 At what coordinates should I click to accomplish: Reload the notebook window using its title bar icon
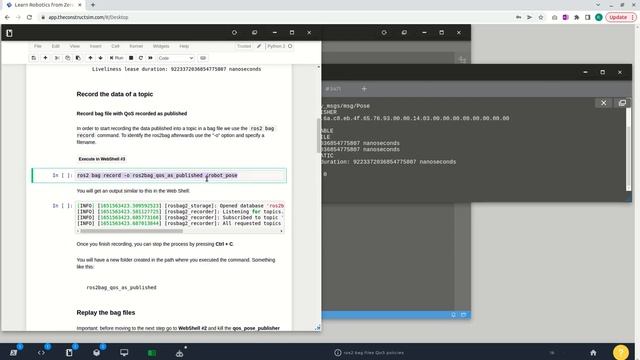point(234,33)
